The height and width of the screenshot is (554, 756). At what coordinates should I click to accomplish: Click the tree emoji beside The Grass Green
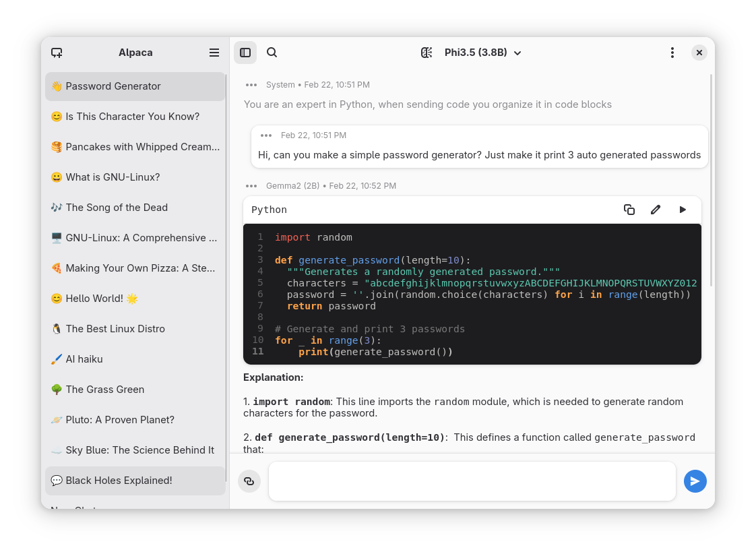pos(57,390)
